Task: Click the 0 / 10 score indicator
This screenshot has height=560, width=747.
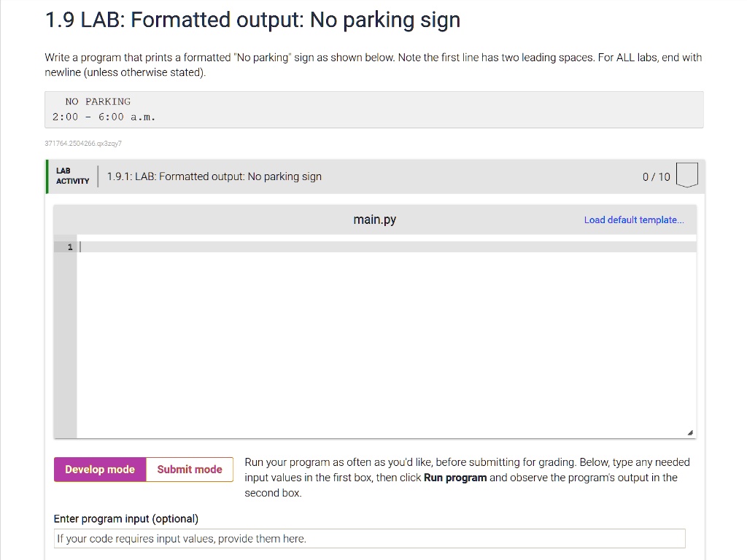Action: 656,176
